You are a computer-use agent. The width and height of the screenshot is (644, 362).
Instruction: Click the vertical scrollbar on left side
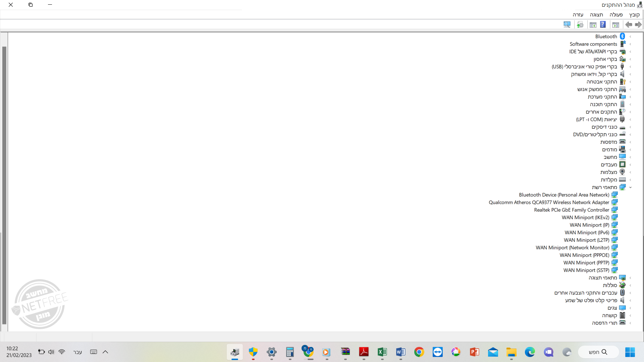(x=4, y=184)
